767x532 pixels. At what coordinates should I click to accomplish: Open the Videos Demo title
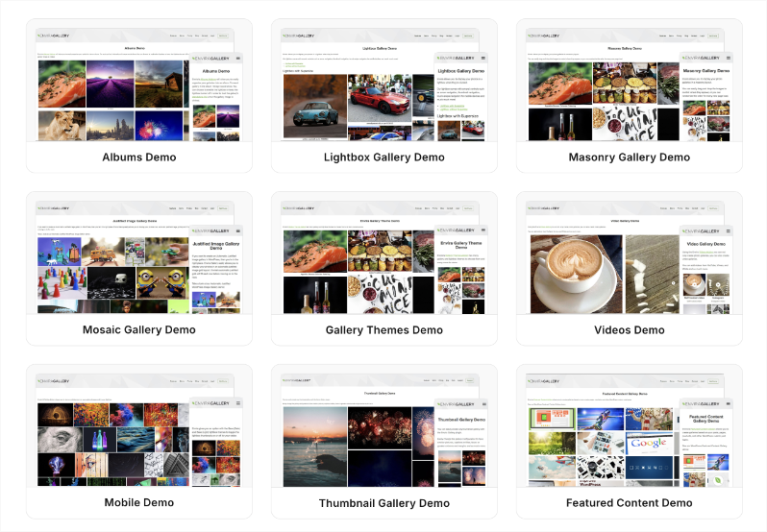pos(629,330)
